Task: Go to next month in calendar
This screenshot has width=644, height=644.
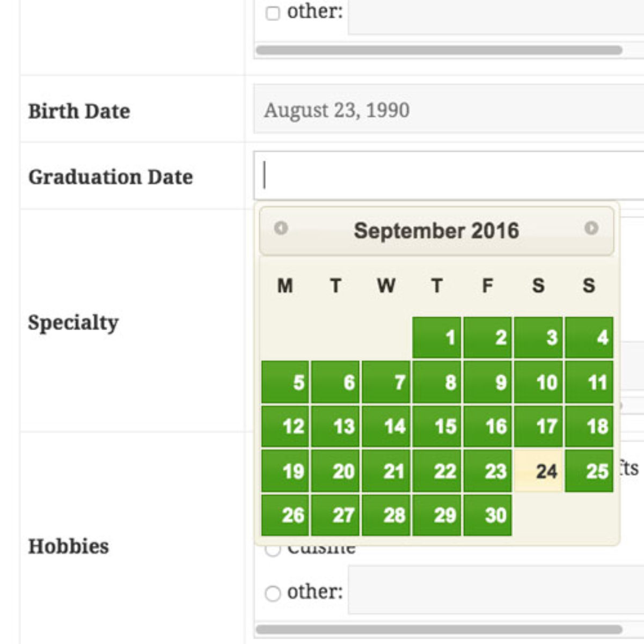Action: (x=591, y=229)
